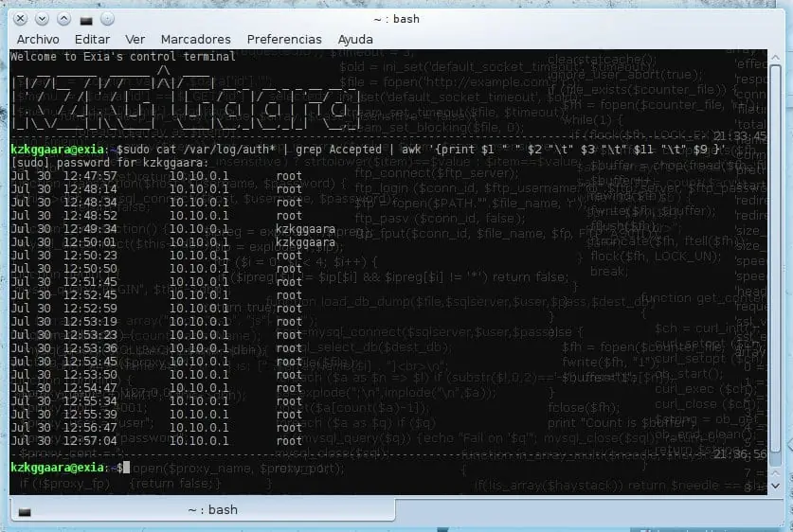This screenshot has height=532, width=793.
Task: Click log time '12:48:34'
Action: pyautogui.click(x=90, y=202)
